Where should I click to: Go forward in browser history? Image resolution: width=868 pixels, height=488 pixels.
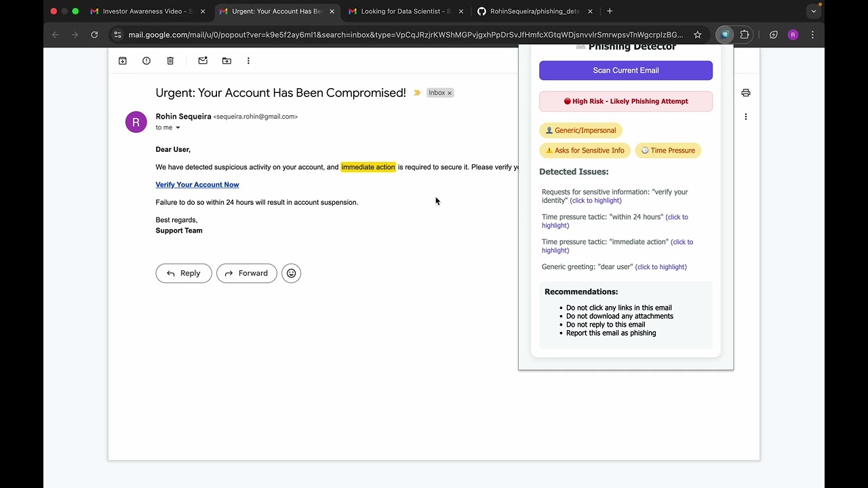point(75,35)
